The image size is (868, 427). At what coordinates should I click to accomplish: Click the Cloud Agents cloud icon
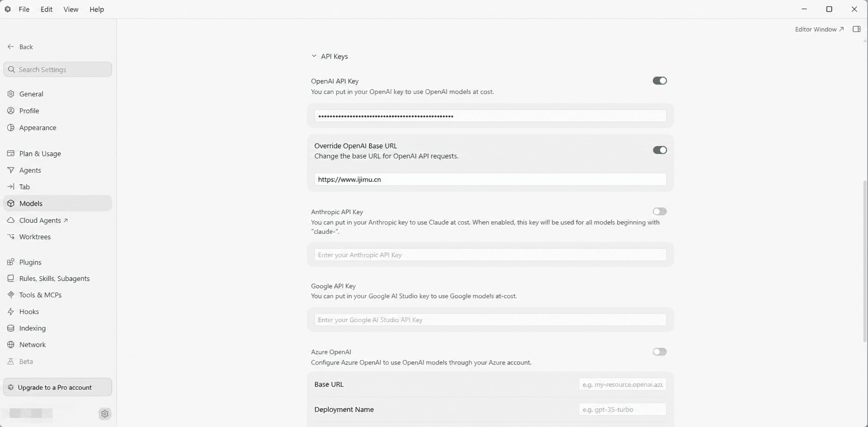coord(11,220)
